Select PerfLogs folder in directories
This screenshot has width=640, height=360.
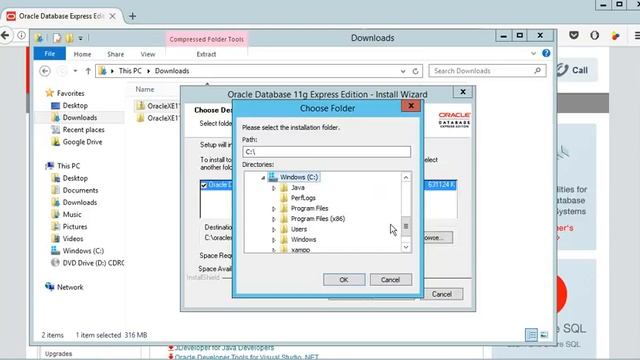[x=303, y=198]
